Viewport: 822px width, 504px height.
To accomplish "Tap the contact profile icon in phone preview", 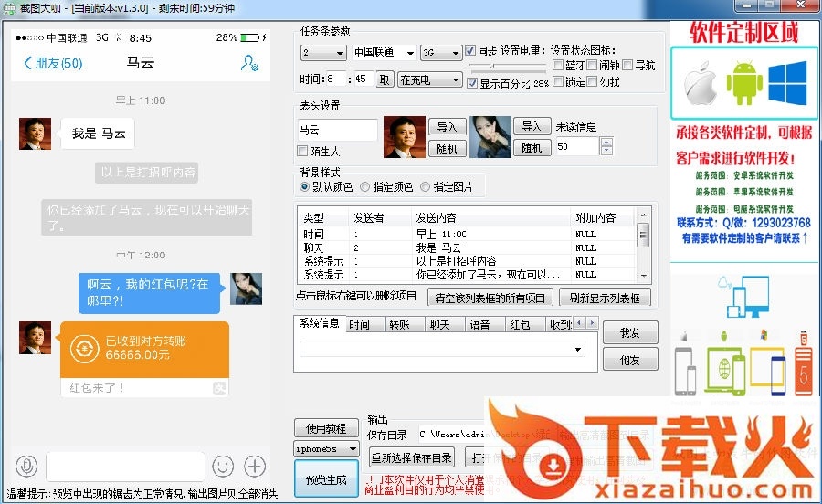I will [x=249, y=63].
